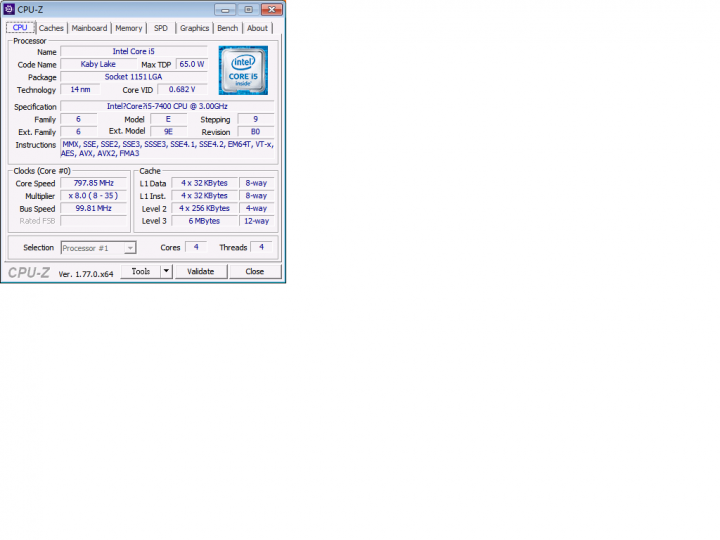Click the Cores count value '4'
This screenshot has width=720, height=540.
coord(196,247)
